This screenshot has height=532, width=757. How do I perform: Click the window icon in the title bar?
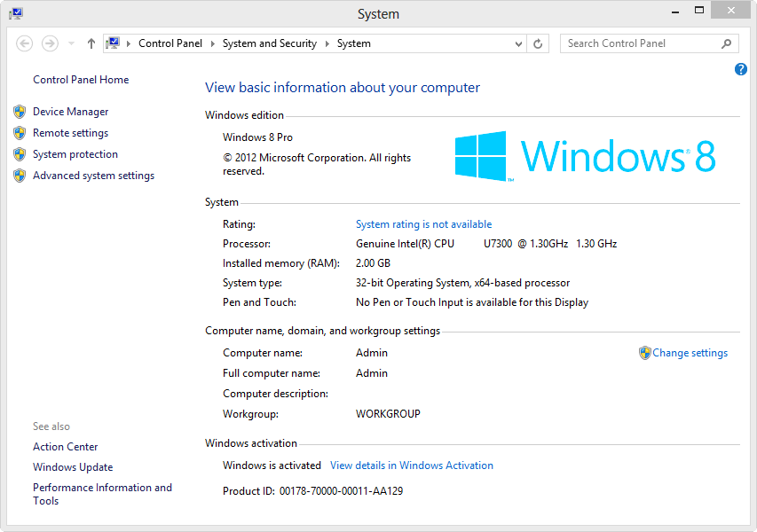click(15, 13)
